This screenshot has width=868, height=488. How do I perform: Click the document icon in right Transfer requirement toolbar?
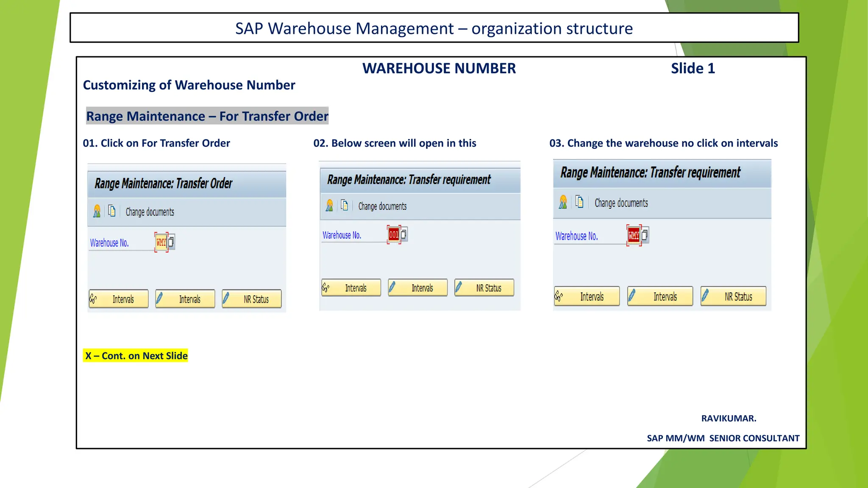click(579, 202)
